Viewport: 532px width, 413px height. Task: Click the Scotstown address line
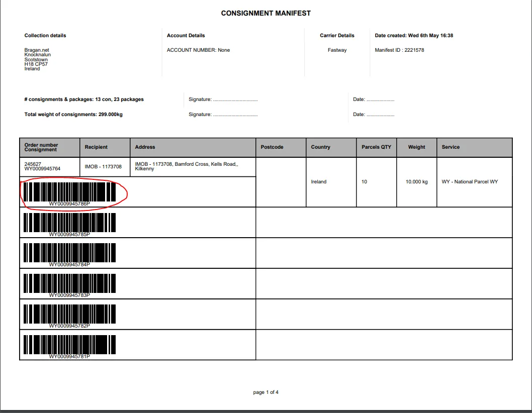(36, 59)
